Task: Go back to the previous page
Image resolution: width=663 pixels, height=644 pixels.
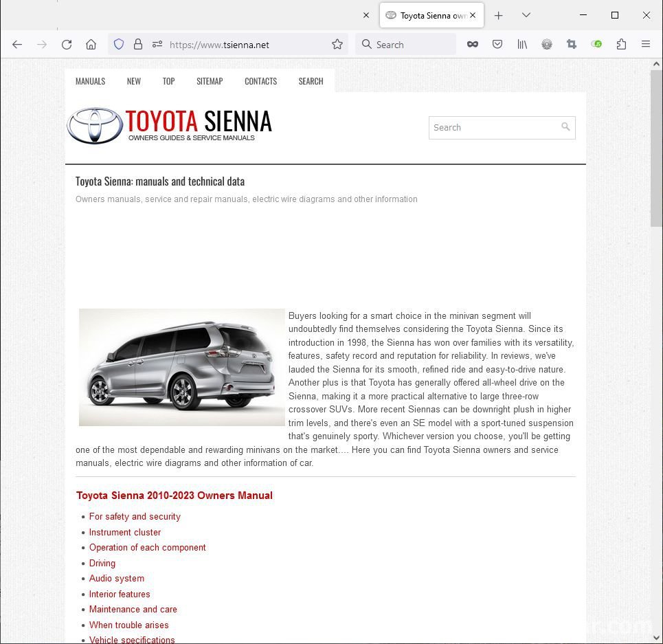Action: click(17, 45)
